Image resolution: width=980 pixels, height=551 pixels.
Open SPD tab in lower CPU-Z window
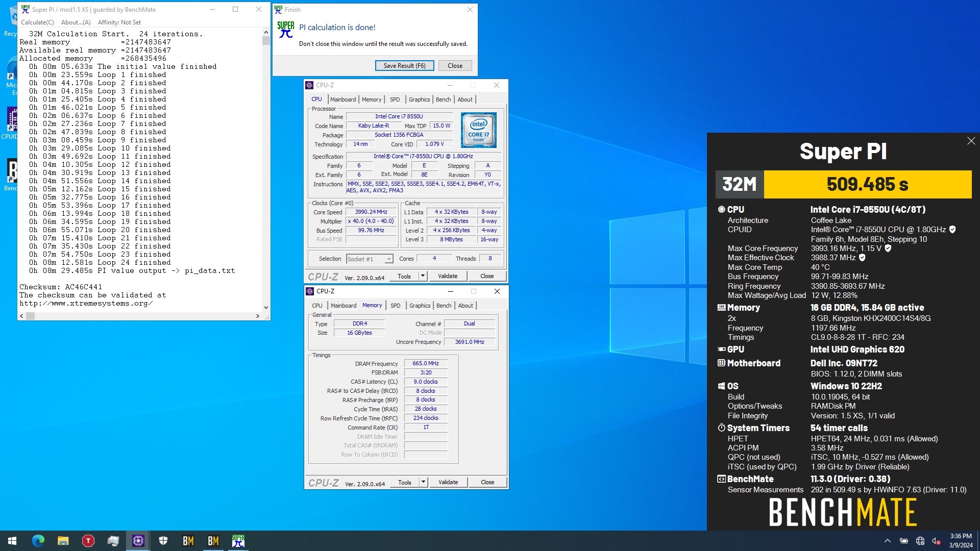(395, 306)
